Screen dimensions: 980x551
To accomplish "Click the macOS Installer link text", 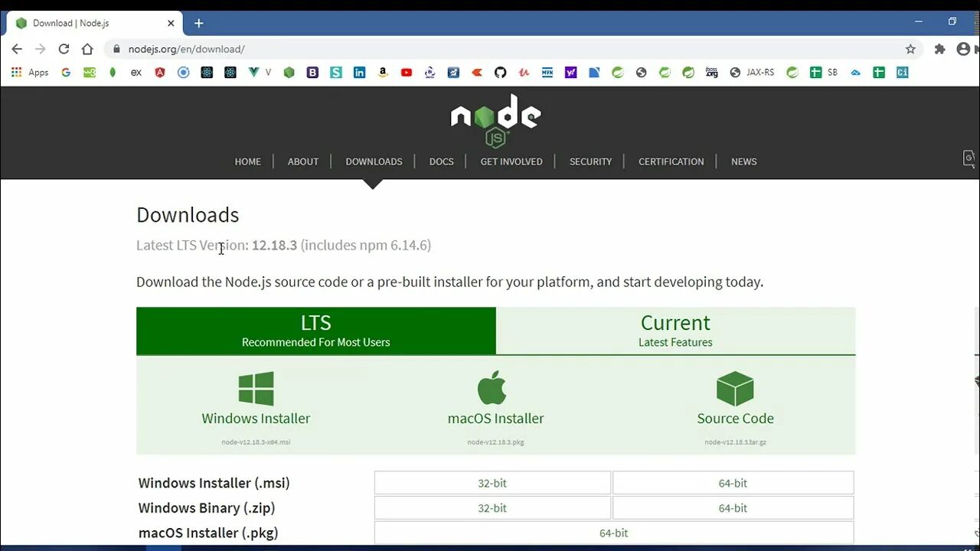I will 495,419.
